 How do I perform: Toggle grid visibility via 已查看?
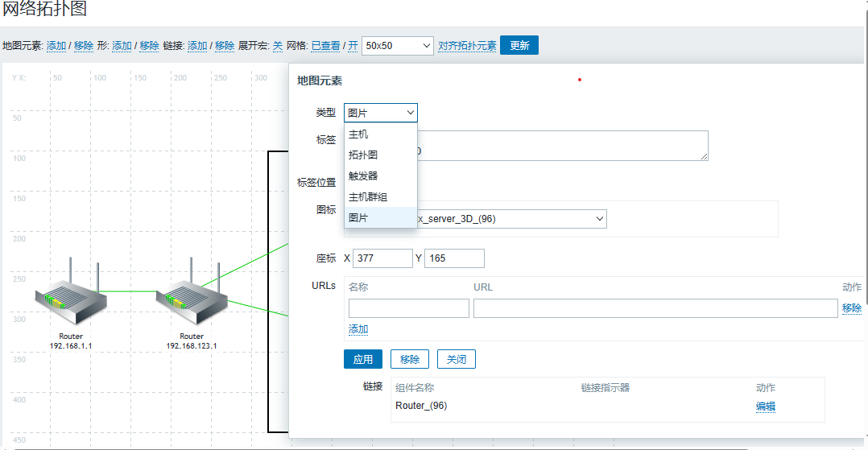pyautogui.click(x=325, y=46)
